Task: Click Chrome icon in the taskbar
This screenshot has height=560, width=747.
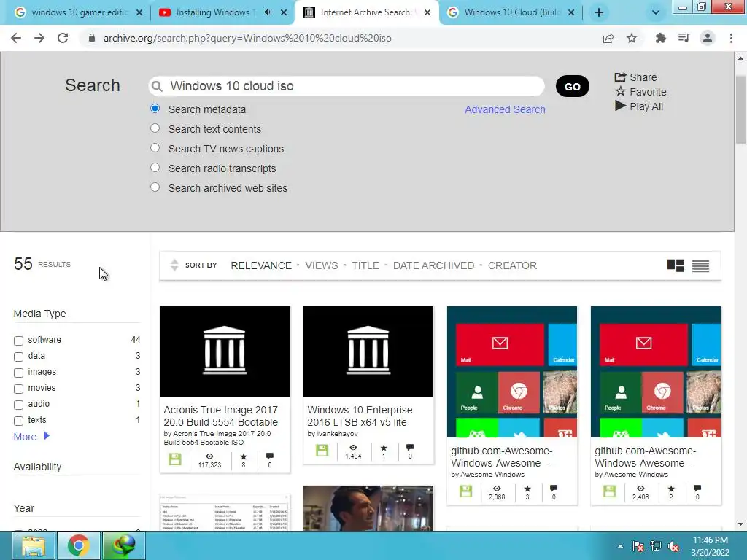Action: tap(79, 545)
